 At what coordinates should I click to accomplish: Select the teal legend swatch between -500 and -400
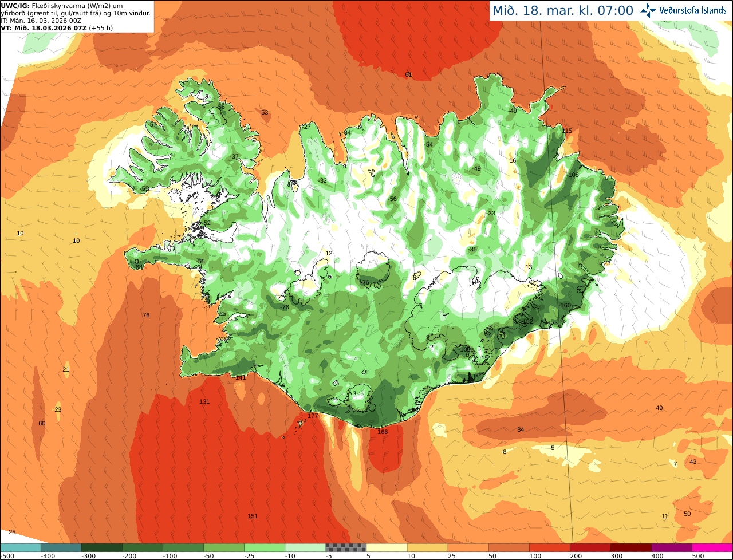click(20, 547)
